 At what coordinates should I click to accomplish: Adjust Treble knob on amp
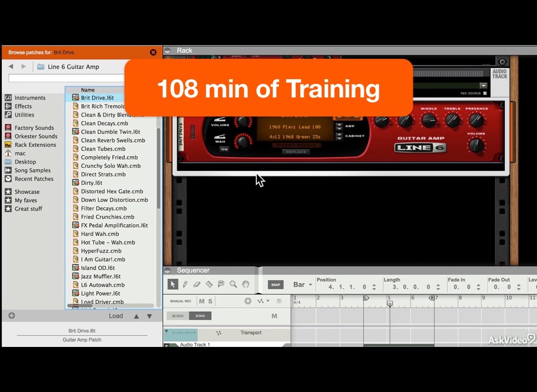coord(453,120)
